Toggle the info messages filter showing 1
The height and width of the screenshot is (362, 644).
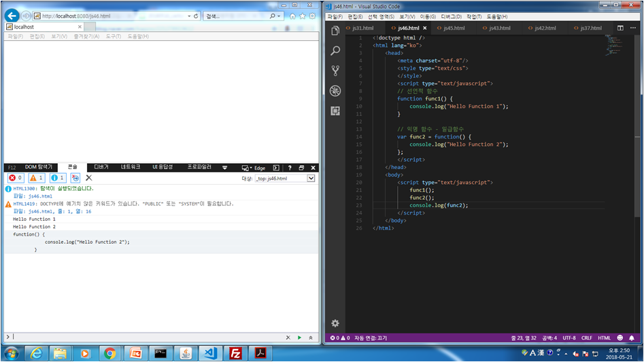pyautogui.click(x=58, y=177)
